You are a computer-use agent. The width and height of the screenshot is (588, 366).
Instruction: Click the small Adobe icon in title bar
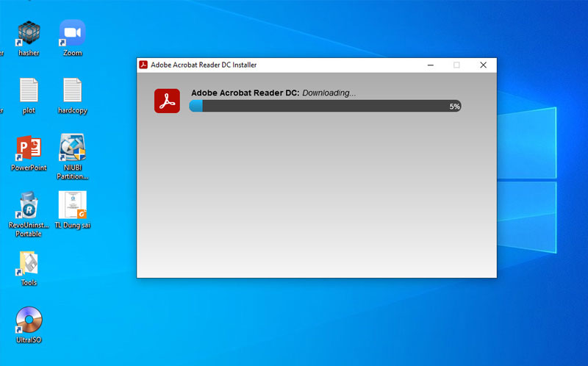click(x=143, y=65)
